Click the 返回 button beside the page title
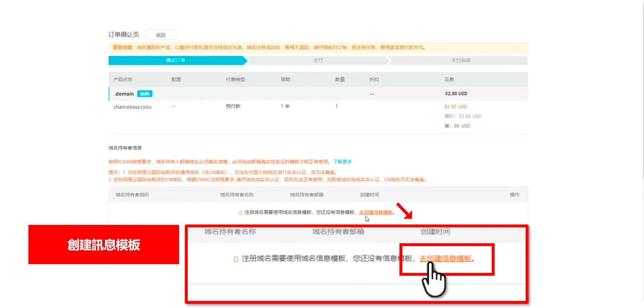 160,35
